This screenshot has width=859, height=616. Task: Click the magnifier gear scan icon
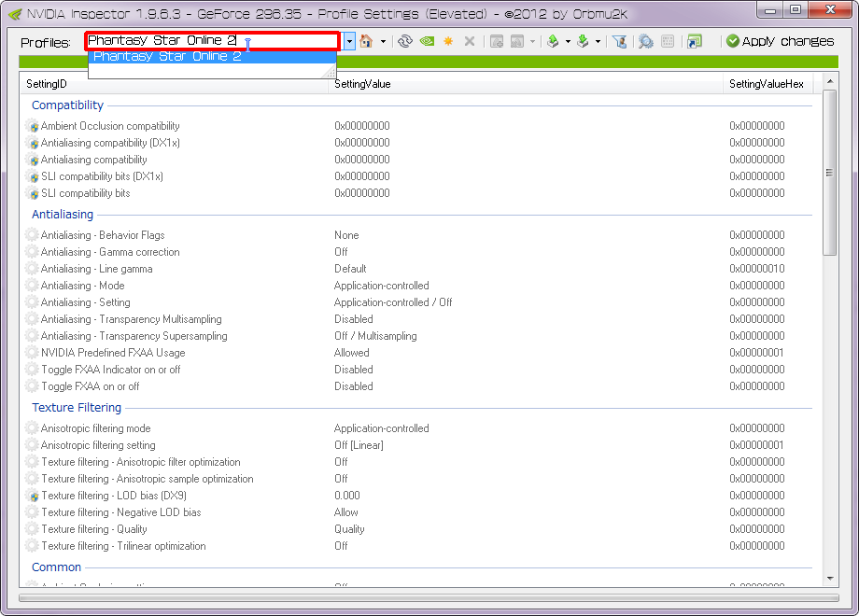click(646, 41)
